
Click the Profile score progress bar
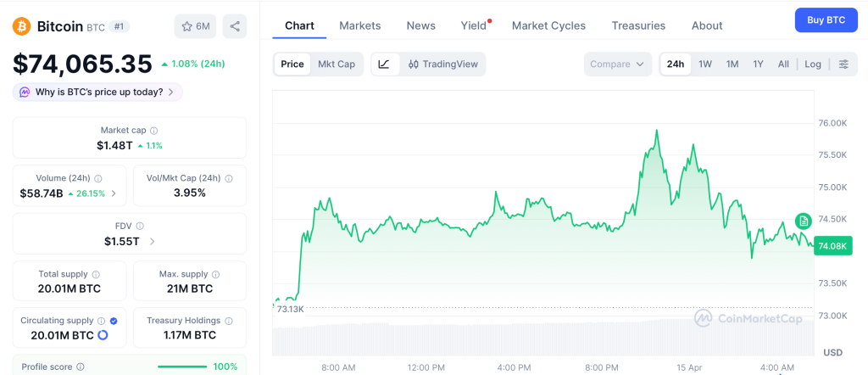tap(182, 367)
